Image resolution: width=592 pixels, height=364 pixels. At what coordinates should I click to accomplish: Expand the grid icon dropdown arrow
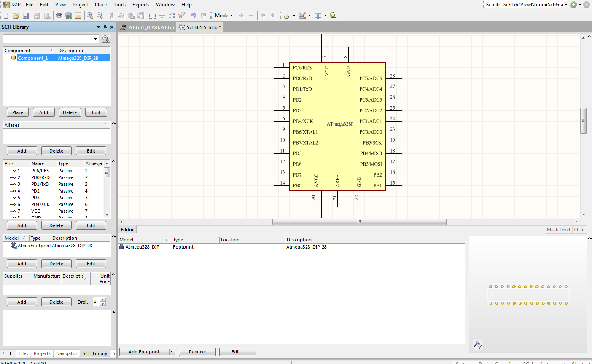click(325, 16)
